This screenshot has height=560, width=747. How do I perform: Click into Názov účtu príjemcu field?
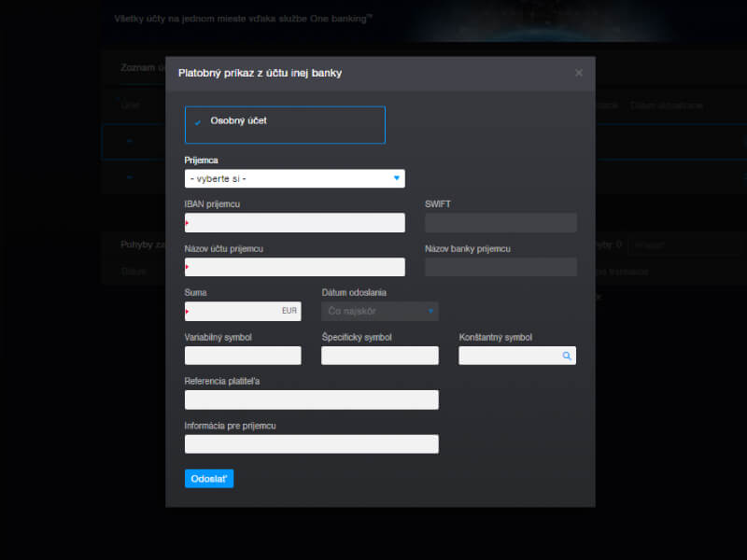tap(295, 267)
